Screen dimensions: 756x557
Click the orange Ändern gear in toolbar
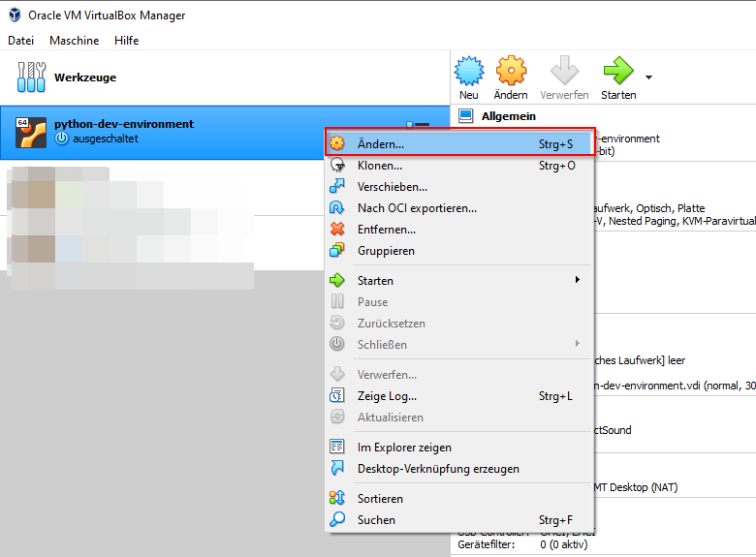511,71
